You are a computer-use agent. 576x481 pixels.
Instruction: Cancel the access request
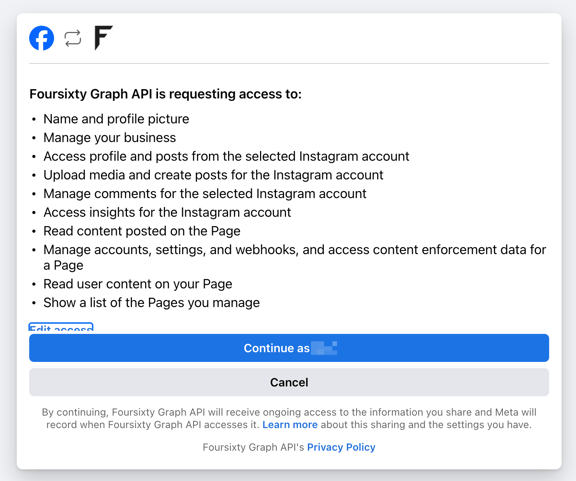[x=289, y=382]
